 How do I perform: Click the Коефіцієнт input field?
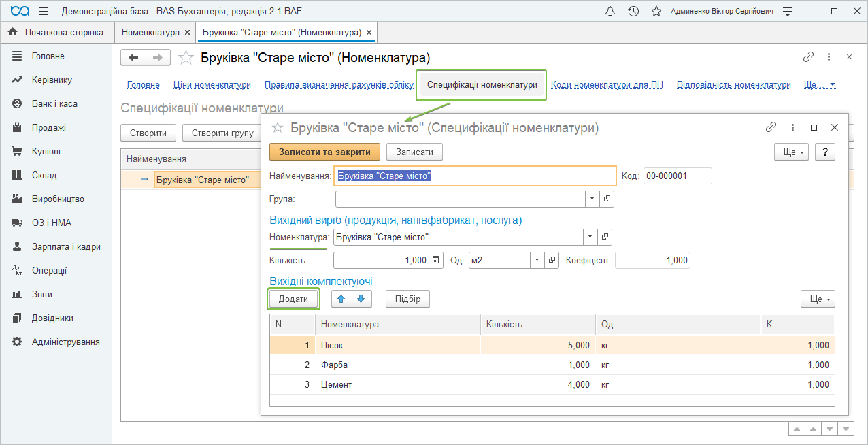click(x=652, y=260)
